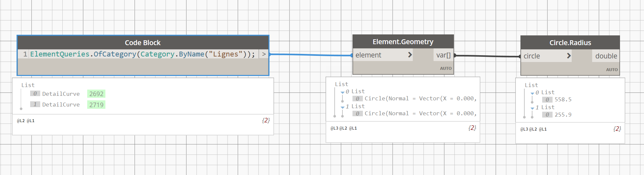This screenshot has height=175, width=644.
Task: Click the AUTO lacing label on Circle.Radius
Action: pos(612,70)
